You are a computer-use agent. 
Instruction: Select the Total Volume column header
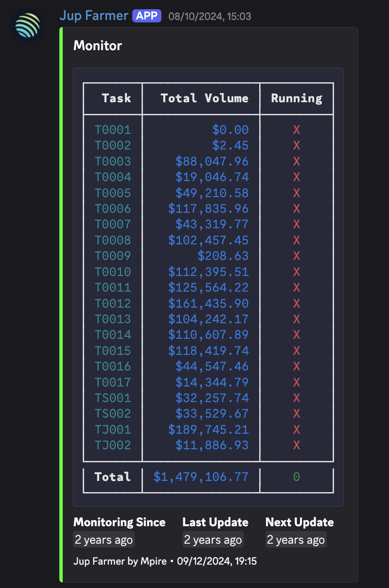click(x=204, y=98)
